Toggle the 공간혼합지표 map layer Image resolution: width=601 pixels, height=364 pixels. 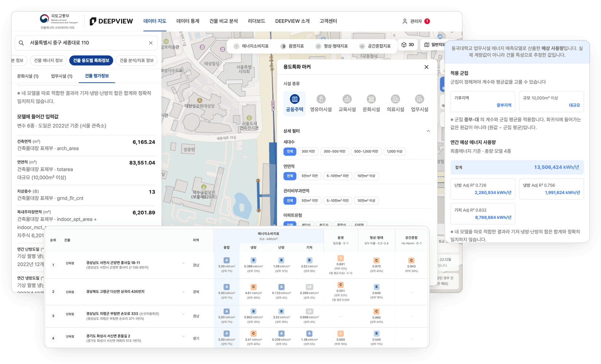(375, 46)
